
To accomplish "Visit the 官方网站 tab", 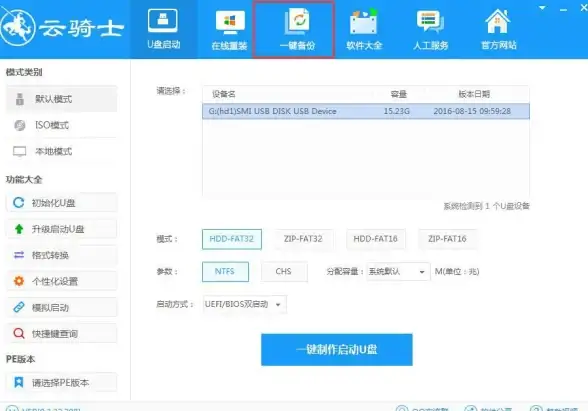I will coord(498,30).
